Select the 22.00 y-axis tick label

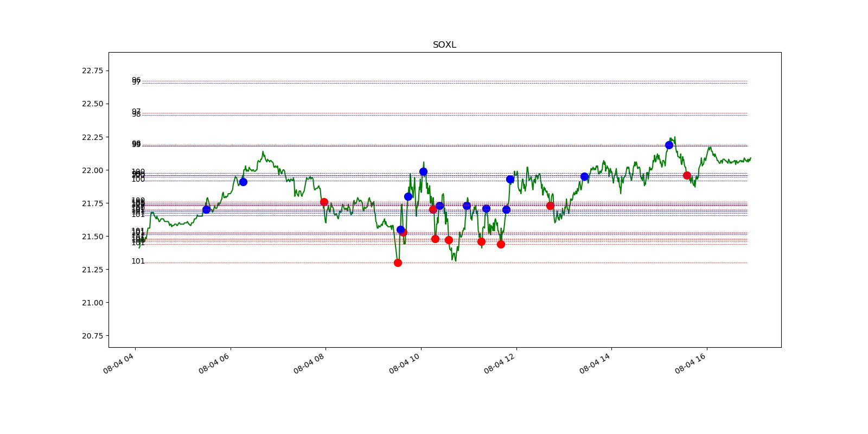tap(92, 170)
